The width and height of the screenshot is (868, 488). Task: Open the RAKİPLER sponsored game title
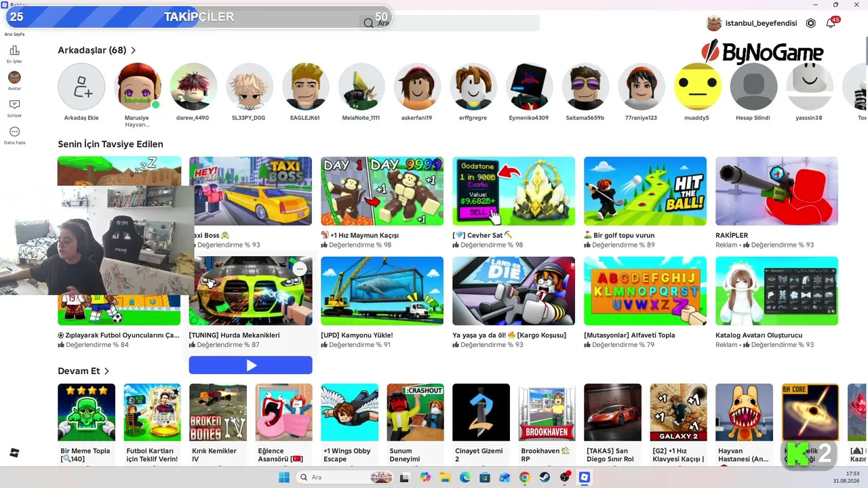(732, 235)
